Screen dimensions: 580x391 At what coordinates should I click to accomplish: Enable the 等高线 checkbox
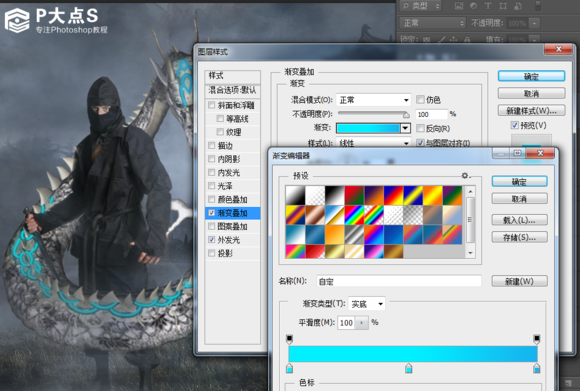(x=220, y=118)
